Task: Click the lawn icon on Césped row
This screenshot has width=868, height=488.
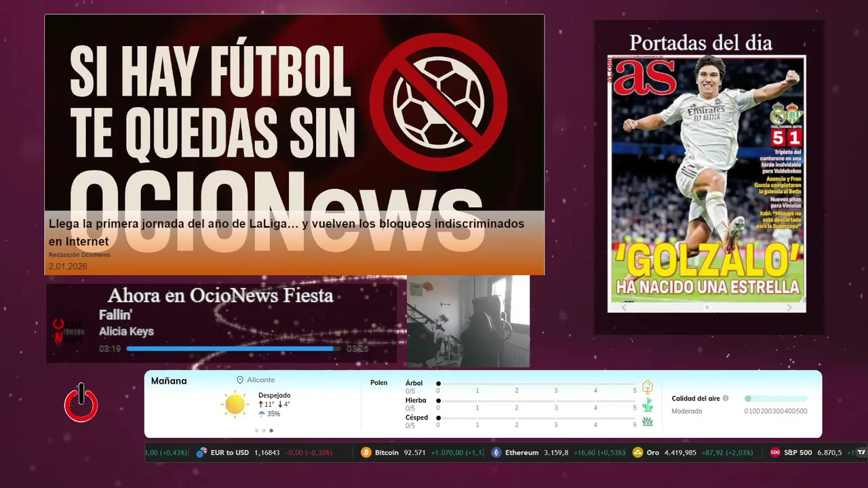Action: click(x=648, y=422)
